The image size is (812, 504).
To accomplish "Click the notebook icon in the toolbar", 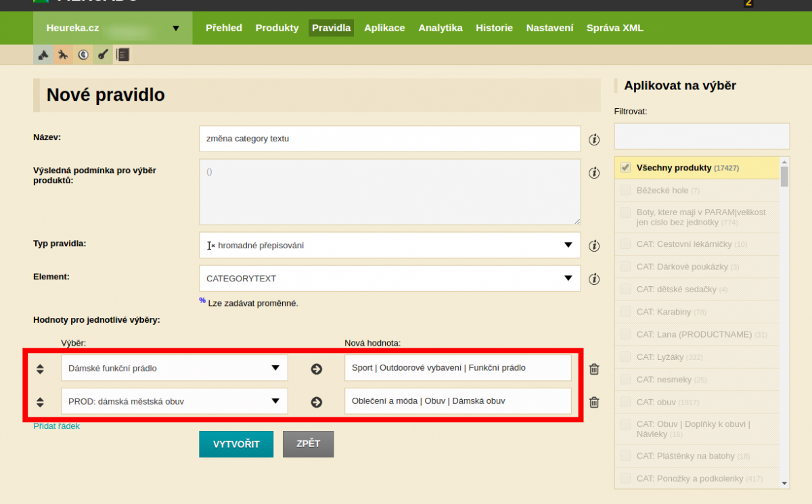I will pos(122,55).
